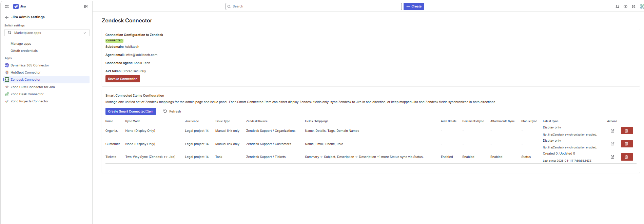Click the Jira logo icon
The width and height of the screenshot is (644, 224).
tap(16, 6)
